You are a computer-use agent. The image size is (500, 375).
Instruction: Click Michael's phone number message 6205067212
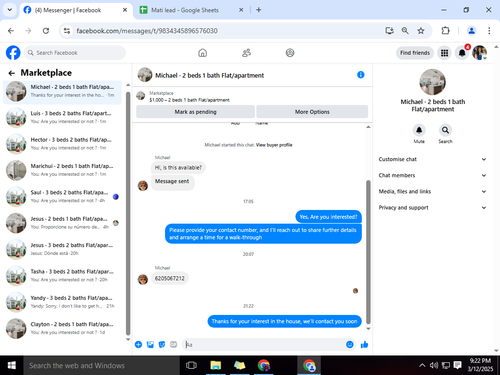[170, 278]
